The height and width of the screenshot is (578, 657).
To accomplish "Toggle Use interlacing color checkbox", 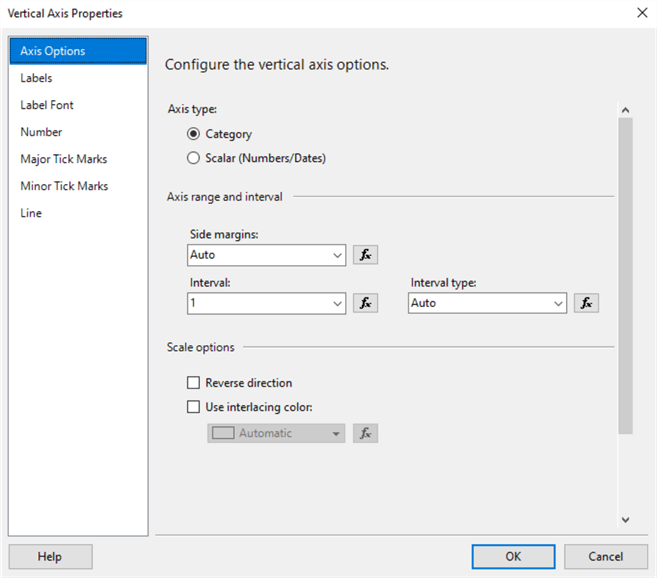I will point(194,407).
